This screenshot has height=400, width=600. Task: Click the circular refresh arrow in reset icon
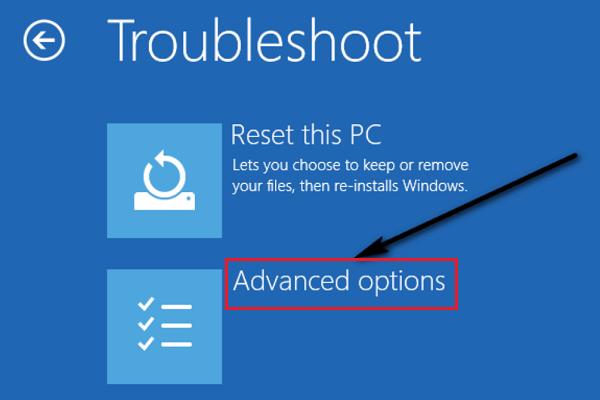pos(165,172)
